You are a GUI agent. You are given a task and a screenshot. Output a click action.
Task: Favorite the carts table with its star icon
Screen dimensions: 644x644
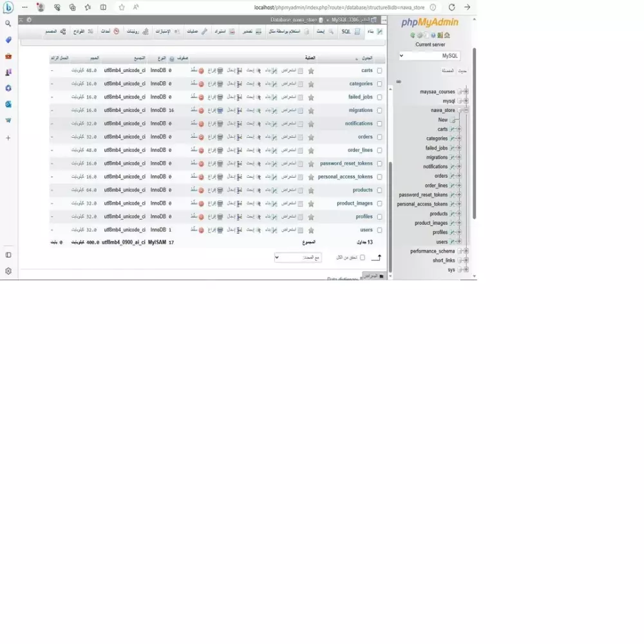(x=311, y=71)
